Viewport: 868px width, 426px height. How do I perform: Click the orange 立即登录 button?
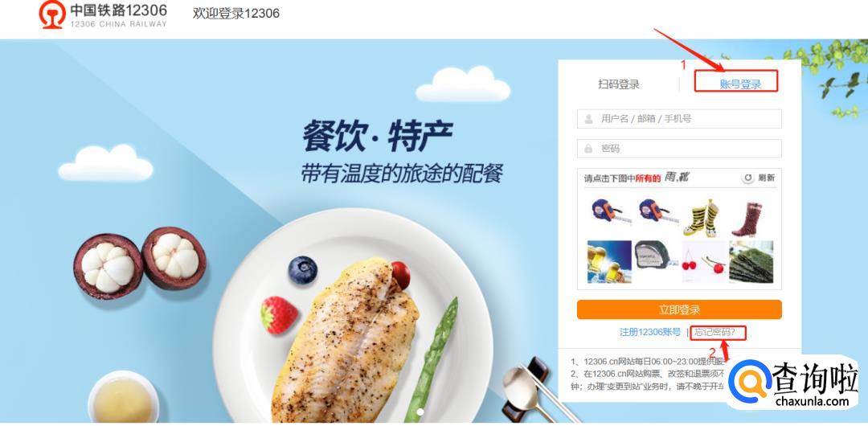[679, 309]
